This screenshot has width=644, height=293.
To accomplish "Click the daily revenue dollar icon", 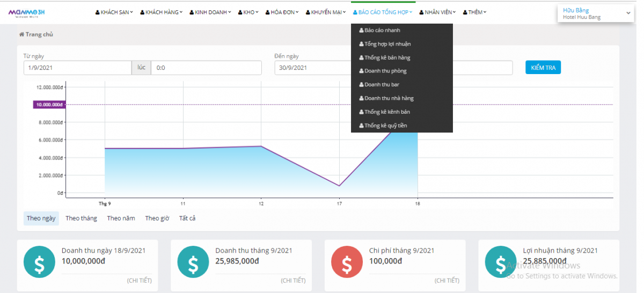I will tap(39, 263).
